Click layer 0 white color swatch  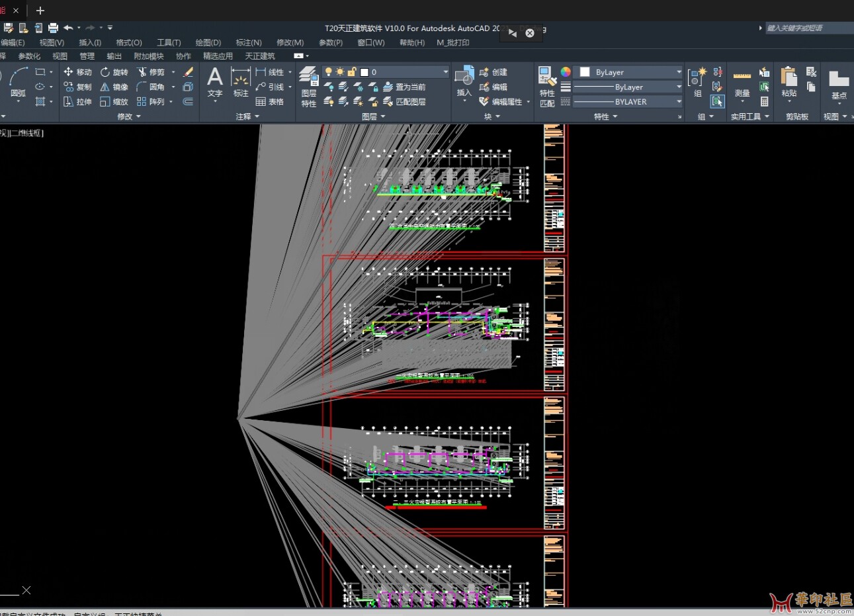364,72
